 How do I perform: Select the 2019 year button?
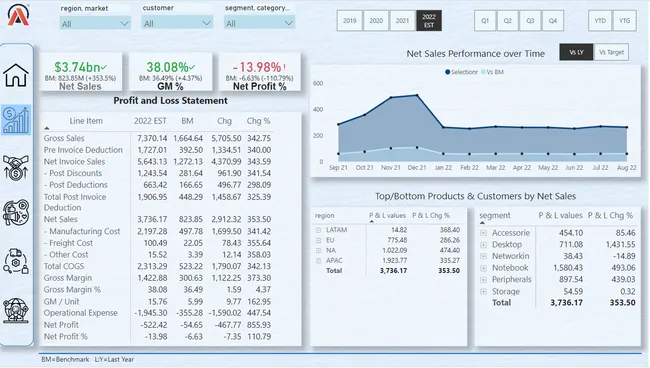point(349,20)
